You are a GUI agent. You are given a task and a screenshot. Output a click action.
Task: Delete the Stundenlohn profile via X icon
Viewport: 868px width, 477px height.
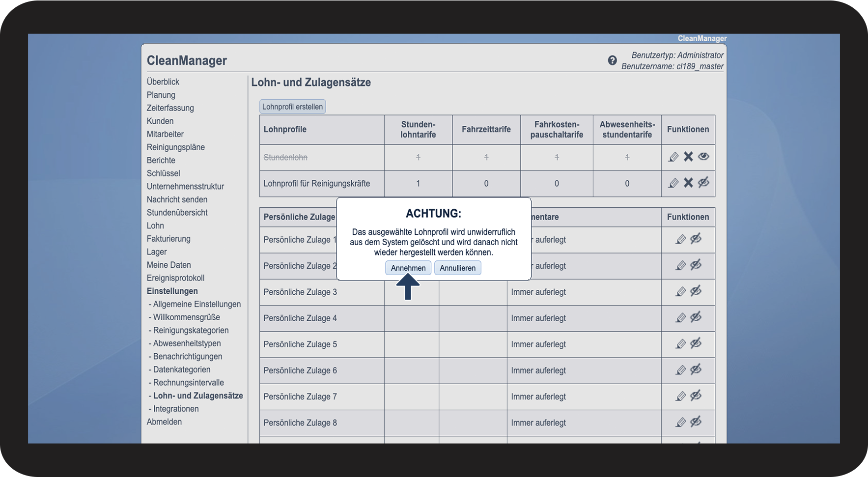[x=688, y=157]
